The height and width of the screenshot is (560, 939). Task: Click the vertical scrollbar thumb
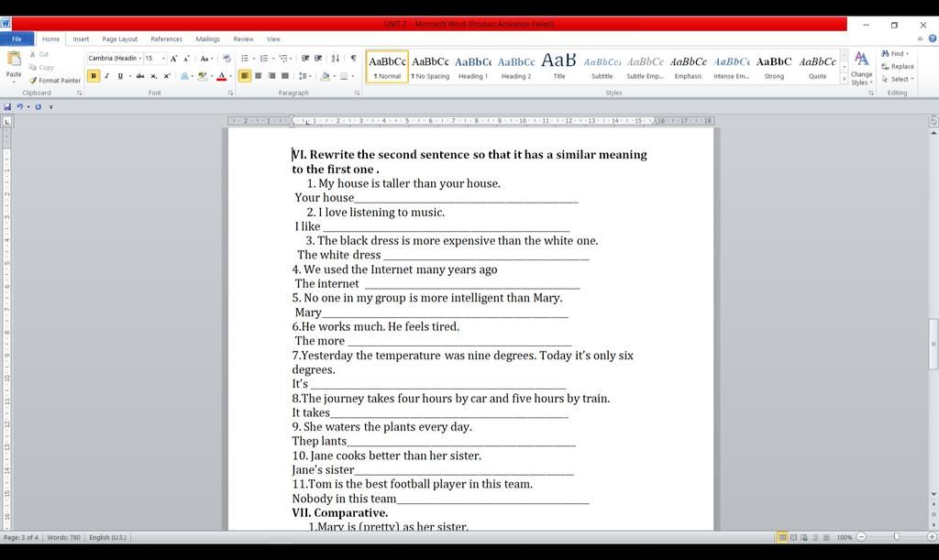point(933,344)
